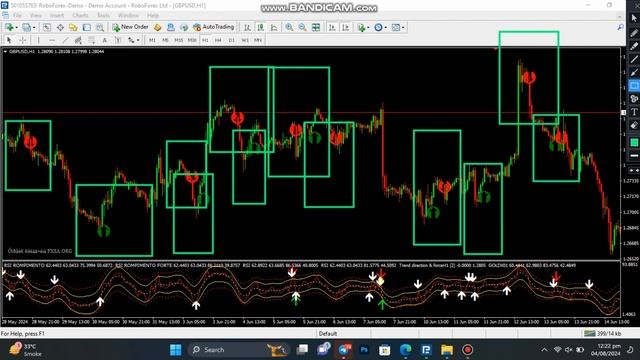
Task: Select the crosshair tool
Action: tap(22, 40)
